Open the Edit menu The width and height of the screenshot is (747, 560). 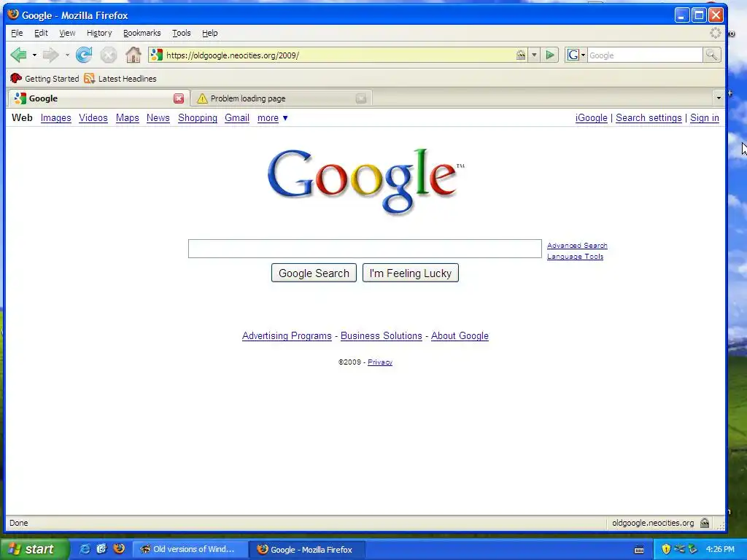click(41, 33)
